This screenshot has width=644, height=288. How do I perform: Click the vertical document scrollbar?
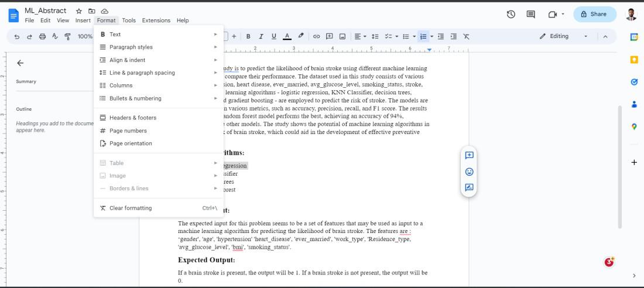point(620,166)
